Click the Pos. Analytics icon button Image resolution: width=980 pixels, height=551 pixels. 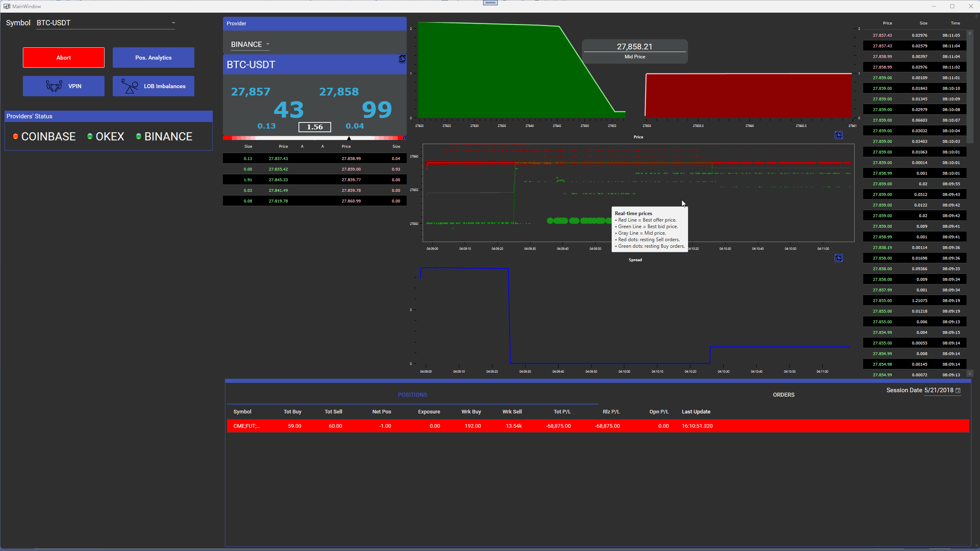point(153,57)
